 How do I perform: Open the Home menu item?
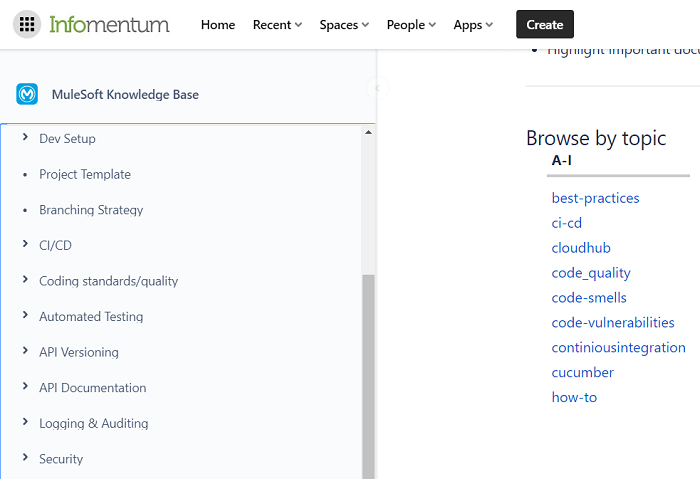pyautogui.click(x=218, y=25)
